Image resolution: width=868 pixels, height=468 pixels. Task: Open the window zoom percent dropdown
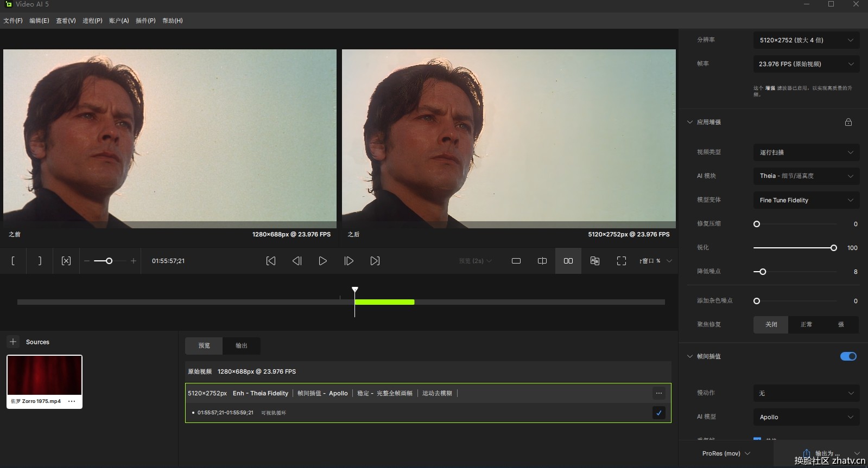tap(656, 261)
